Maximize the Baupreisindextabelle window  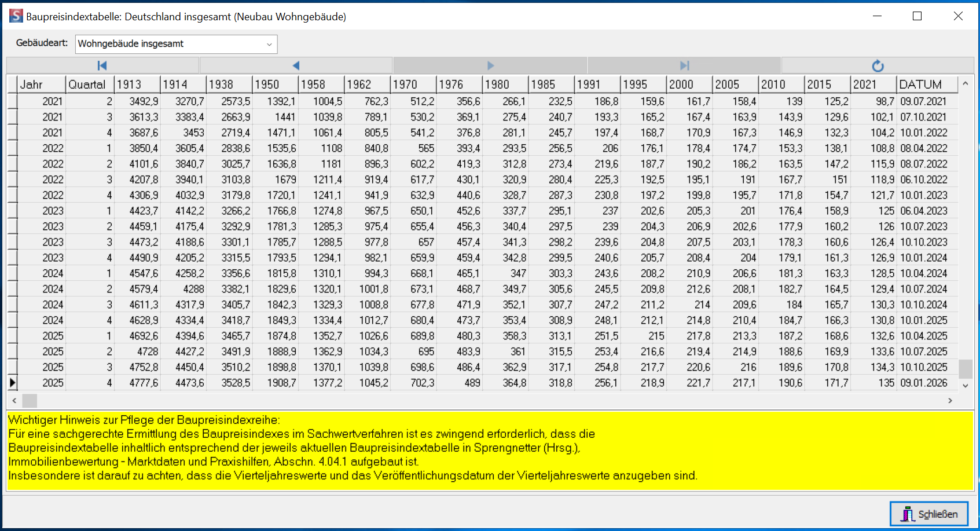917,16
